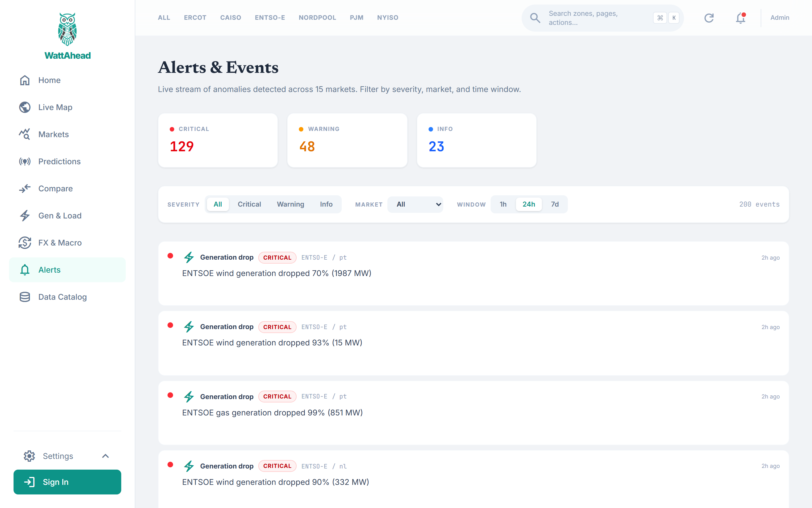Screen dimensions: 812x508
Task: Switch to NYISO tab
Action: [388, 17]
